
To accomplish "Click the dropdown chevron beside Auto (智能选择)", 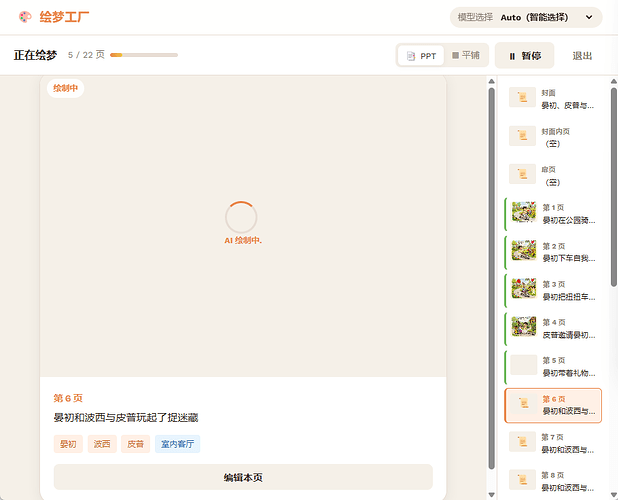I will [x=589, y=17].
